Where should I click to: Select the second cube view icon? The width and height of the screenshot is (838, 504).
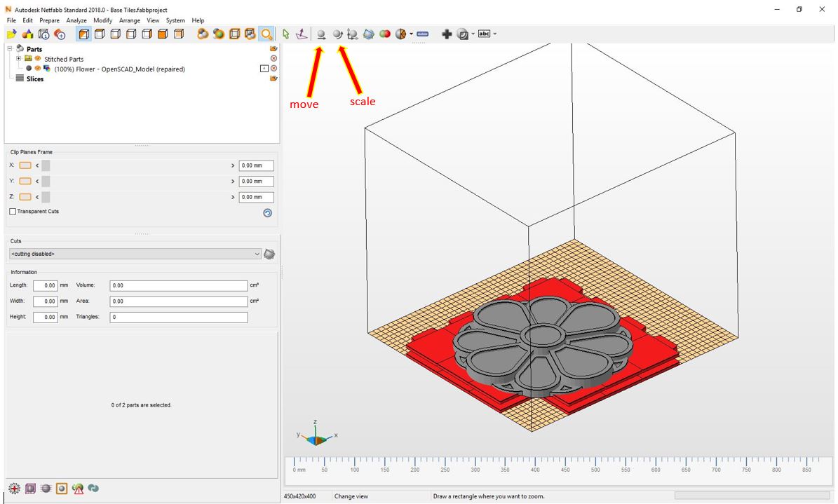tap(100, 34)
